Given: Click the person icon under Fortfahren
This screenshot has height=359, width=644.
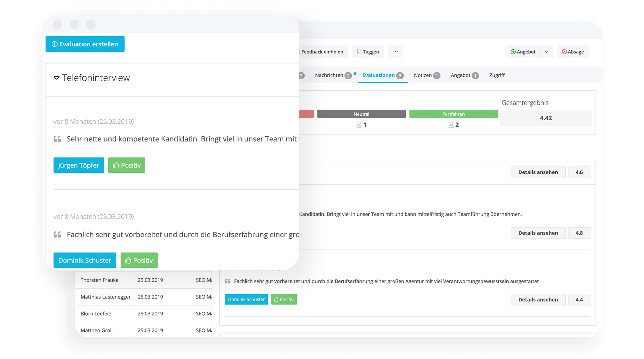Looking at the screenshot, I should tap(451, 125).
